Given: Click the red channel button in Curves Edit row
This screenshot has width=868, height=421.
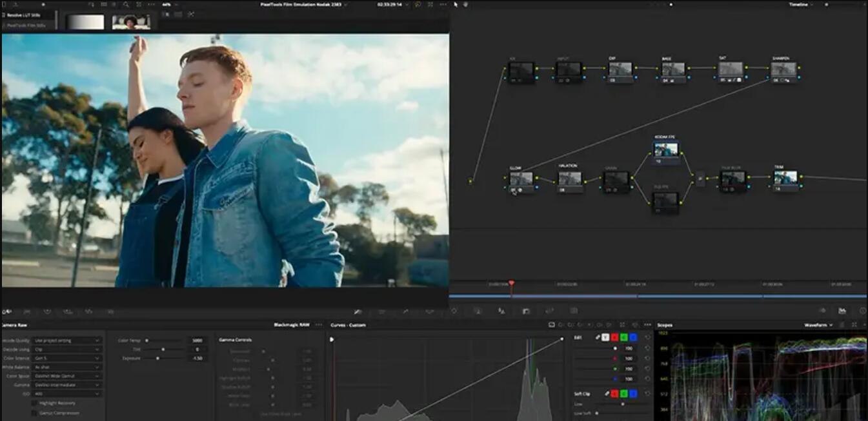Looking at the screenshot, I should pyautogui.click(x=614, y=337).
